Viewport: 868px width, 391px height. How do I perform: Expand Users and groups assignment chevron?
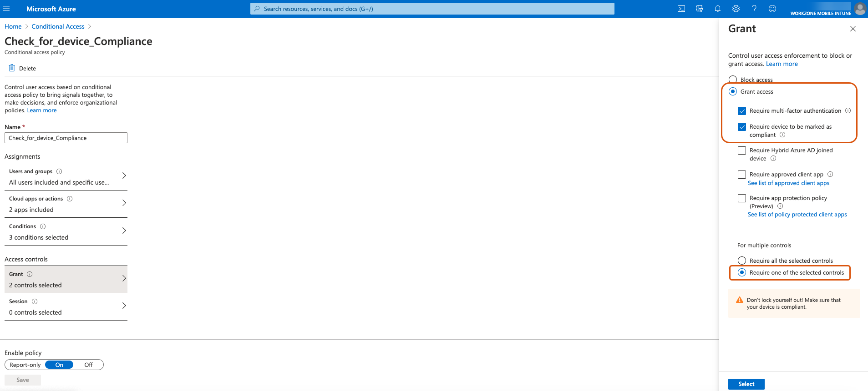point(124,175)
